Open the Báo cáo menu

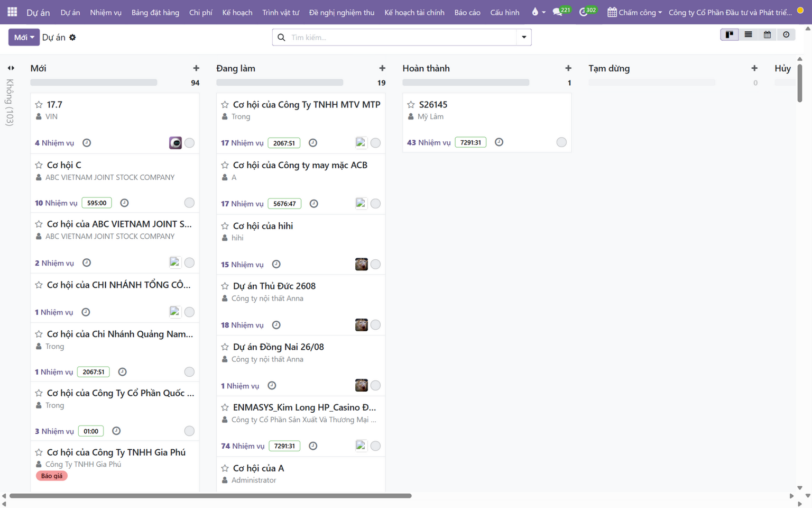(467, 12)
